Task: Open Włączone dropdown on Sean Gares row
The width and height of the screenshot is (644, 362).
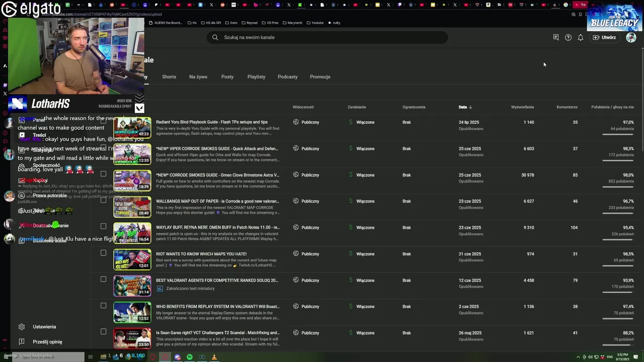Action: (x=365, y=333)
